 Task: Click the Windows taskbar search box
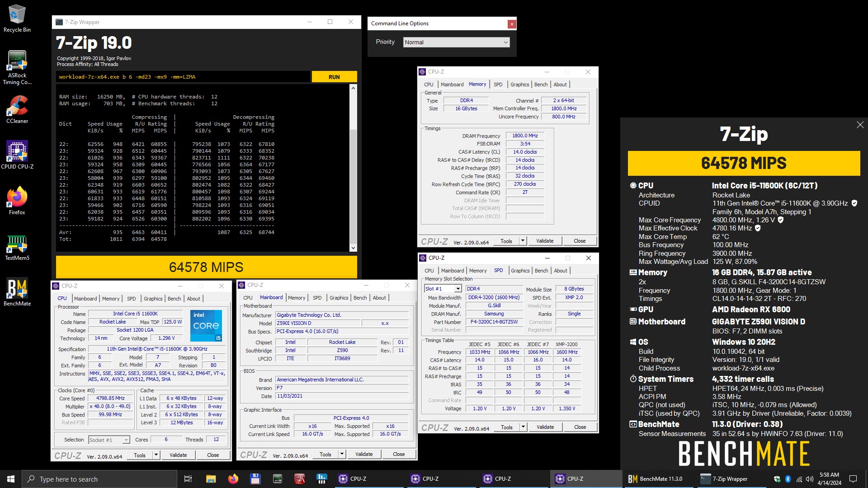99,479
